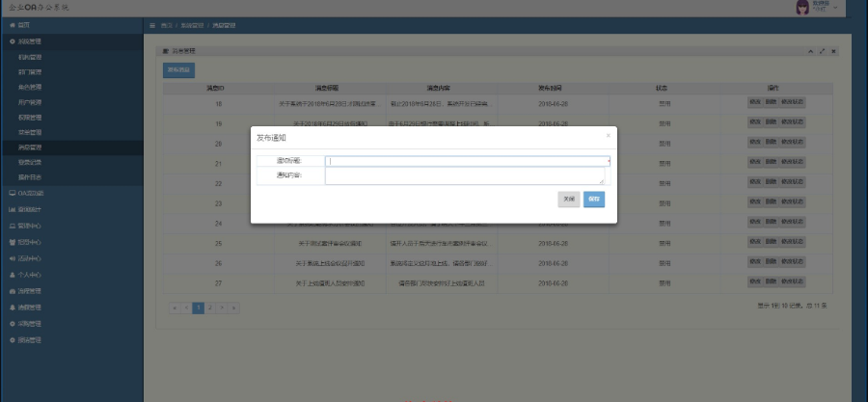Click the hamburger menu icon beside breadcrumb
The image size is (868, 402).
(152, 25)
